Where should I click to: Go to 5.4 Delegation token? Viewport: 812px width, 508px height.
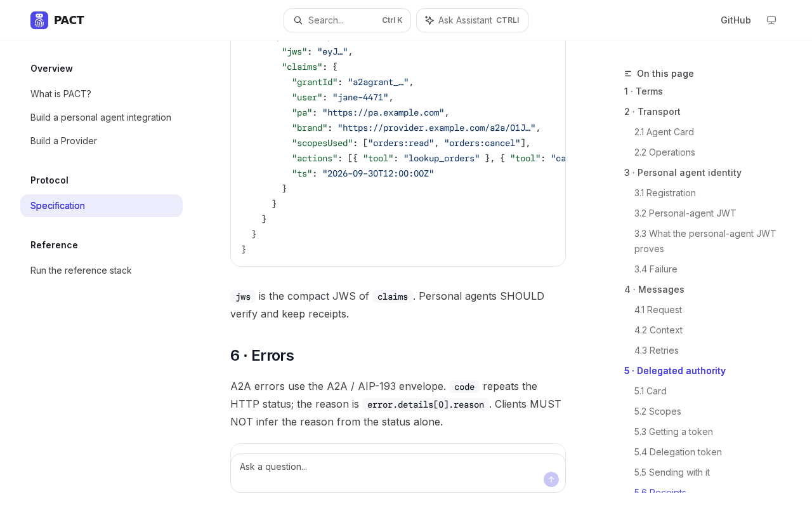pyautogui.click(x=678, y=452)
